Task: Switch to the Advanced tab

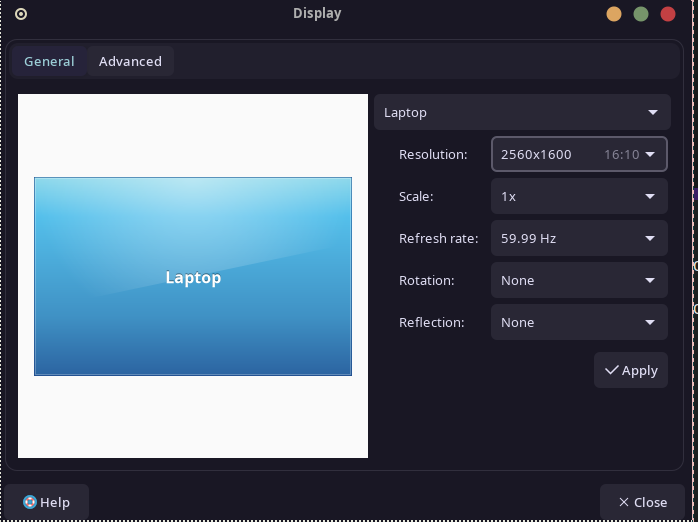Action: point(130,61)
